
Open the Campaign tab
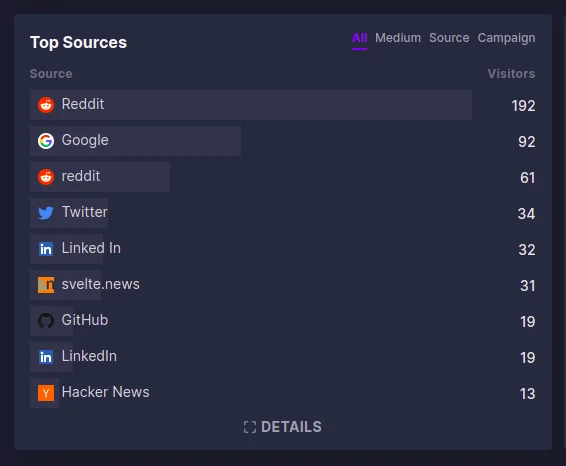tap(506, 38)
